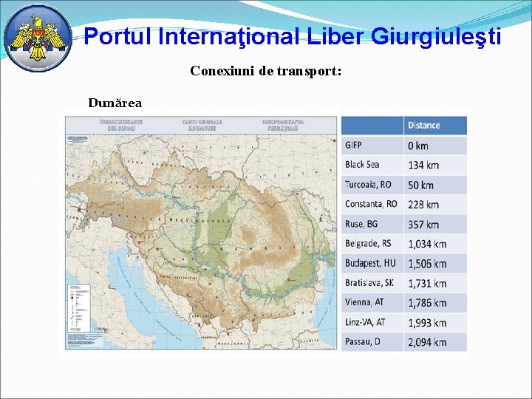This screenshot has width=532, height=399.
Task: Select the '357 km' distance cell
Action: tap(435, 225)
